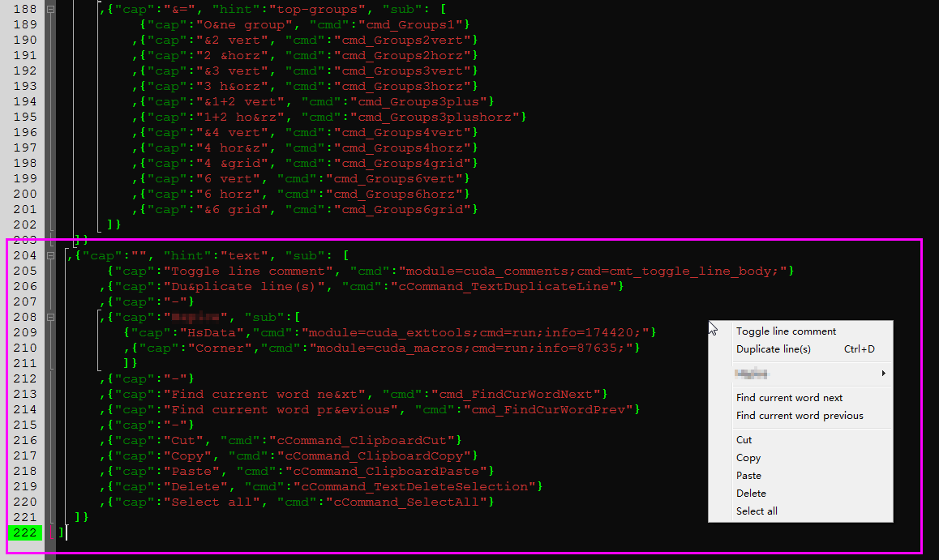Click Find current word next menu entry
This screenshot has height=560, width=939.
tap(789, 398)
